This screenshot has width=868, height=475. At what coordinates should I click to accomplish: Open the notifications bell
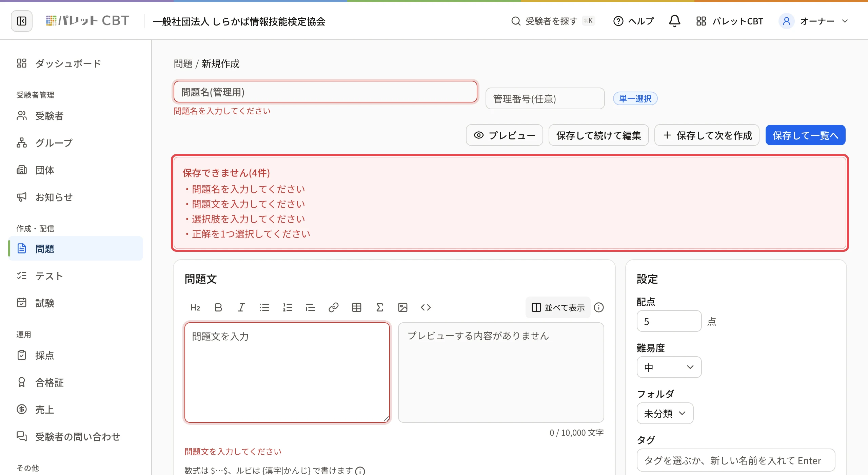tap(674, 21)
